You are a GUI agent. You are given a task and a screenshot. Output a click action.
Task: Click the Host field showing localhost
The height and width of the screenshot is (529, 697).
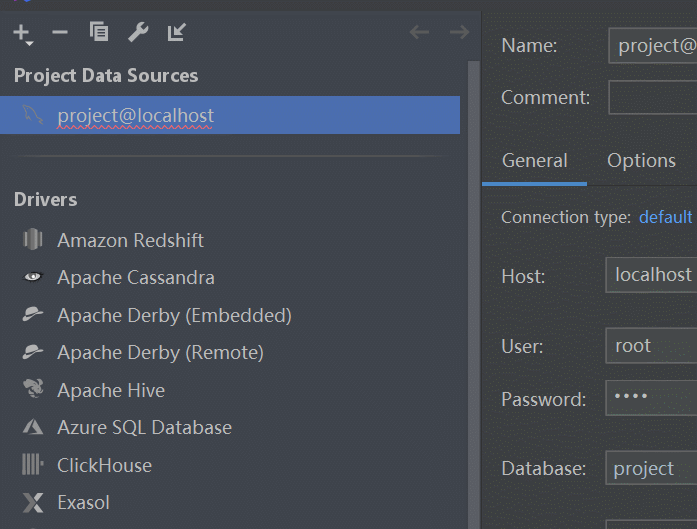point(651,275)
